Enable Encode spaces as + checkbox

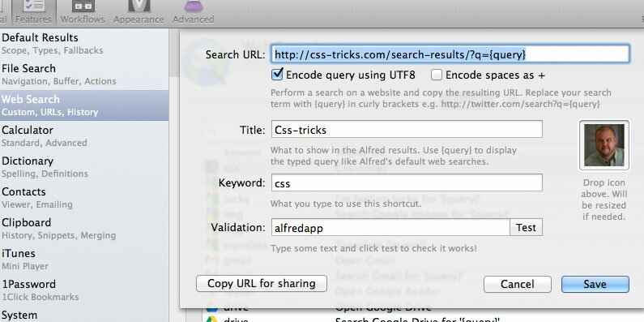437,75
